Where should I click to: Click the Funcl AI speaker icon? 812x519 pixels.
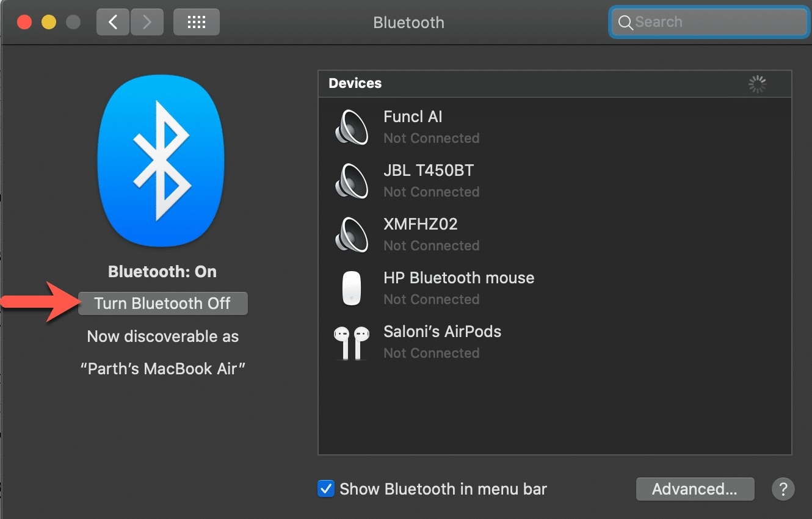click(x=351, y=127)
